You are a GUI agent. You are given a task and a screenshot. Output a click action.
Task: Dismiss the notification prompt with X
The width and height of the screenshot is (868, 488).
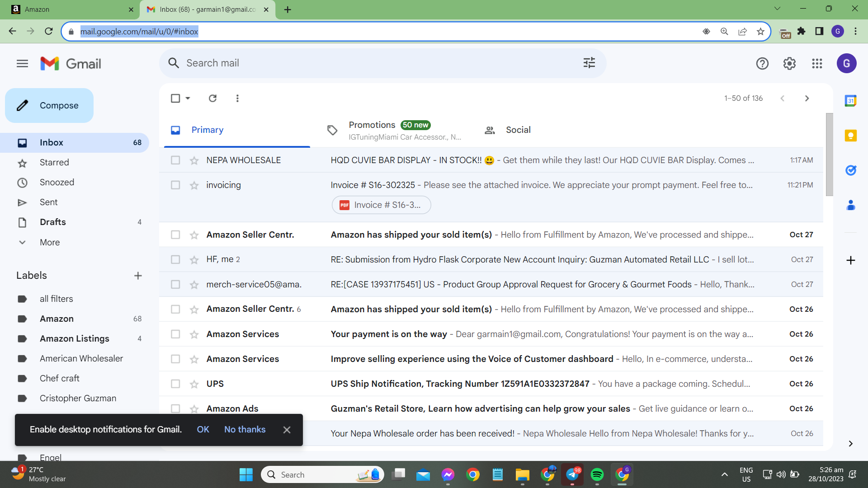[287, 430]
